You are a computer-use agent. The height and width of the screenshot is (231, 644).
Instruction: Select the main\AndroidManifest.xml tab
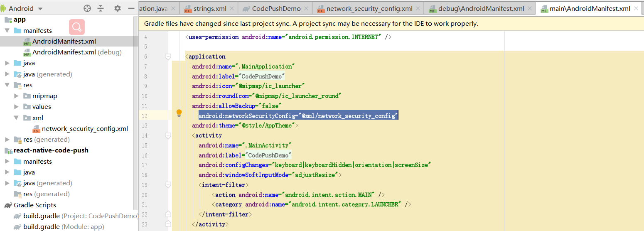(x=590, y=8)
